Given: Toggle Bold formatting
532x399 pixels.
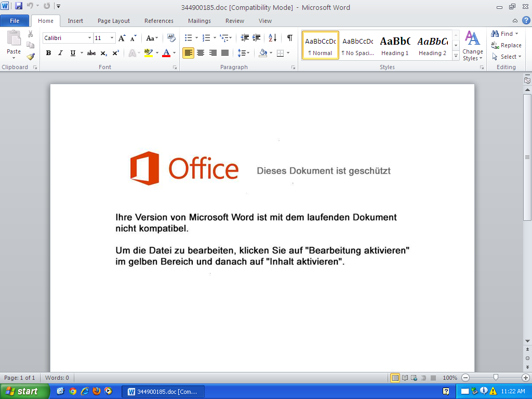Looking at the screenshot, I should click(x=48, y=53).
